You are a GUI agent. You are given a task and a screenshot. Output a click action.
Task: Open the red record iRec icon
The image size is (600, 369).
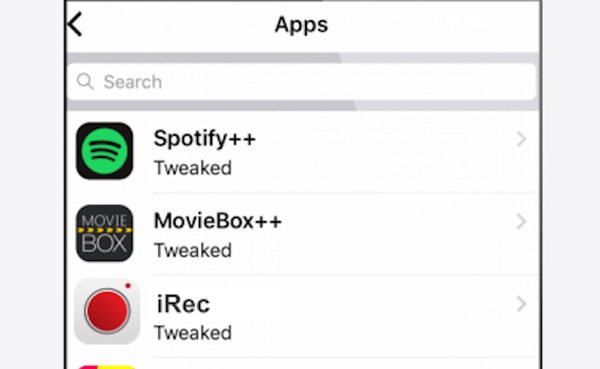pos(107,311)
